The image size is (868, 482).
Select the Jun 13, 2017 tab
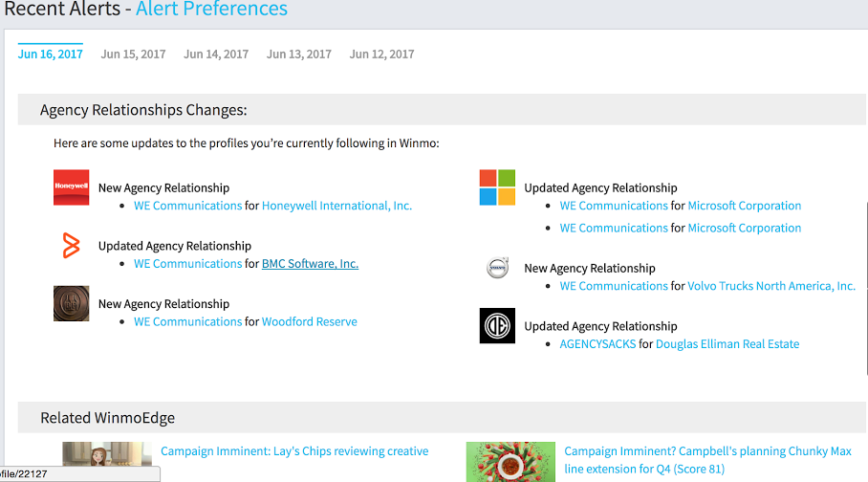click(x=299, y=55)
